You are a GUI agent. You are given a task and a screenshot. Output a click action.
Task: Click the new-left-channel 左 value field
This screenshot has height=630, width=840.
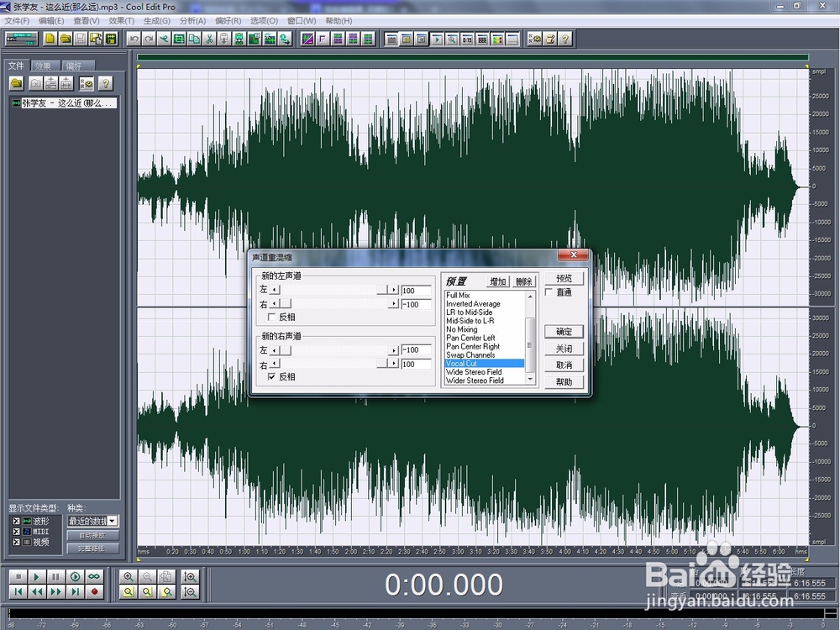coord(417,291)
